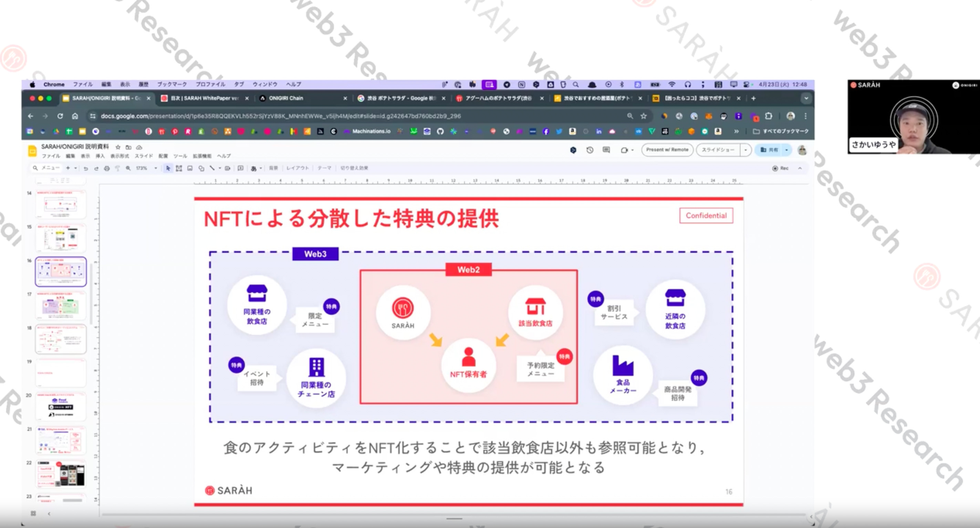Click the print icon in Slides toolbar
980x528 pixels.
click(x=107, y=168)
